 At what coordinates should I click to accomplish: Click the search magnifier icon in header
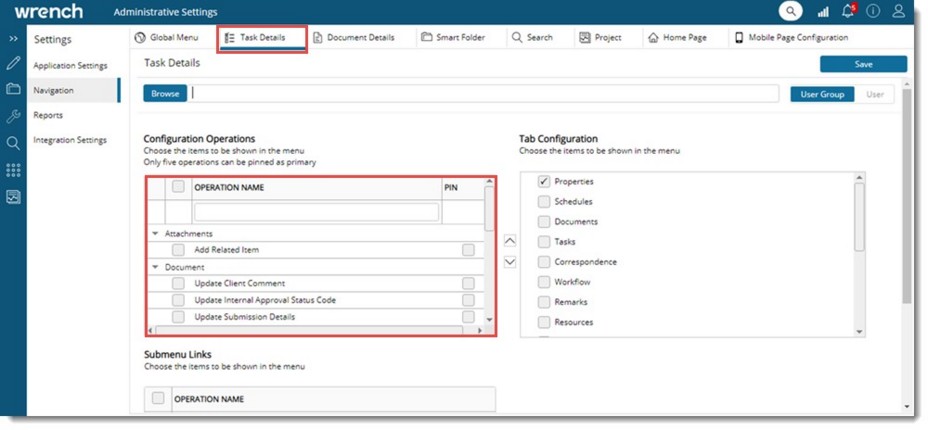pos(791,12)
